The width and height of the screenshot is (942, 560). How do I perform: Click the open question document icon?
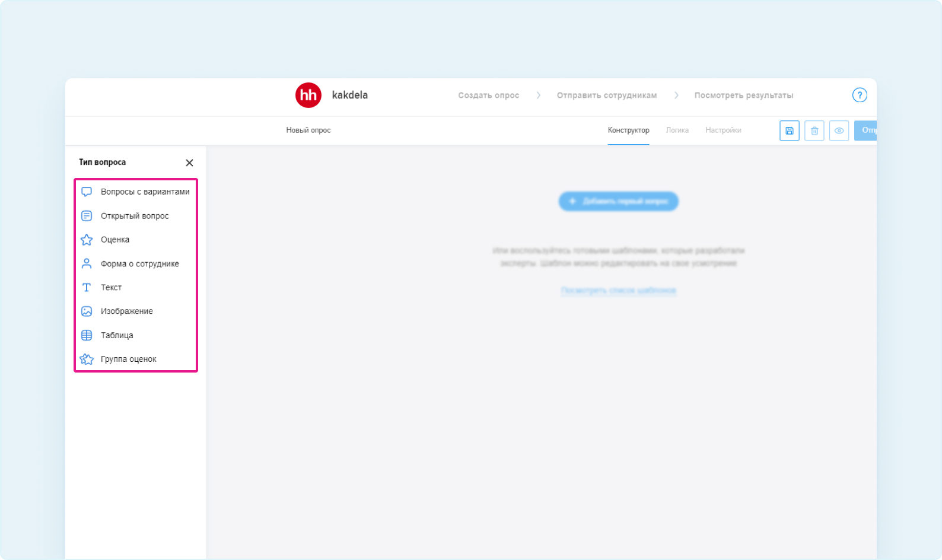pyautogui.click(x=87, y=216)
